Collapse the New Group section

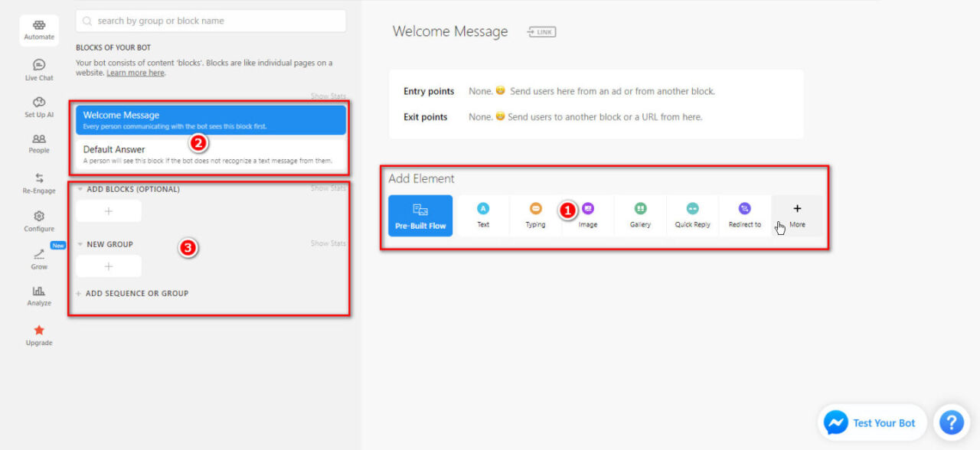[80, 244]
